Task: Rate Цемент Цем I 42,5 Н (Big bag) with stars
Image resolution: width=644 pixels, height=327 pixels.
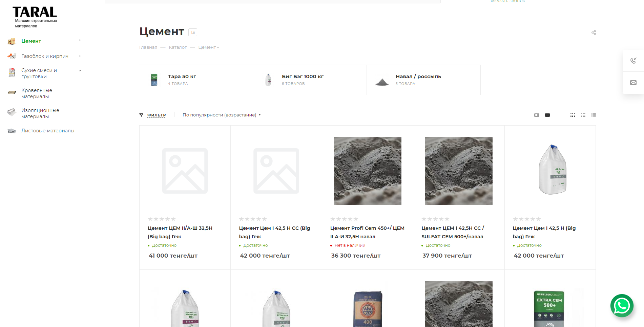Action: click(x=527, y=219)
